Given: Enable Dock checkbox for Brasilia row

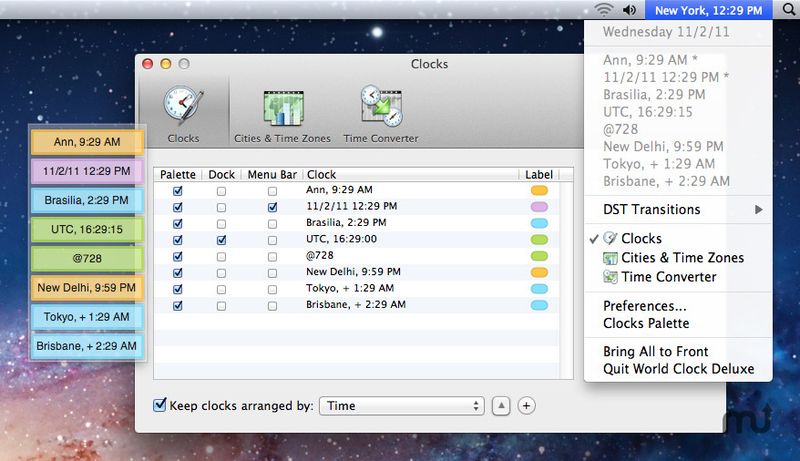Looking at the screenshot, I should [221, 224].
